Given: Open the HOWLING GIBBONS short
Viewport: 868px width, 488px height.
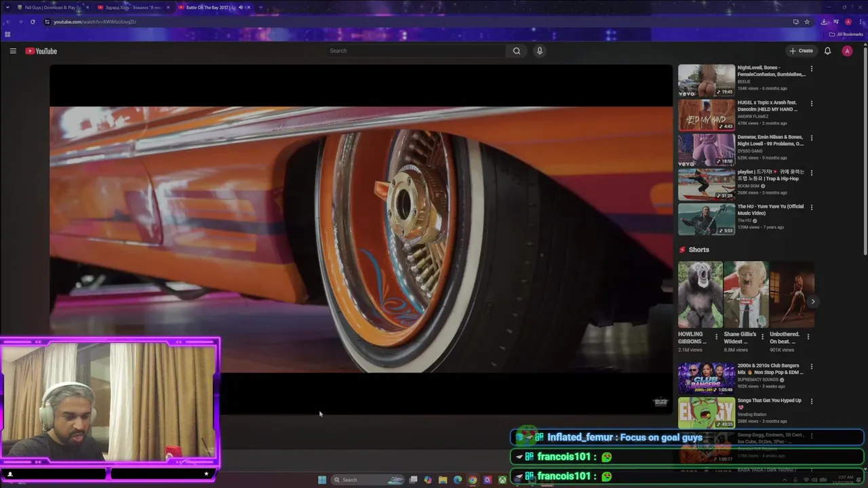Looking at the screenshot, I should click(x=700, y=295).
